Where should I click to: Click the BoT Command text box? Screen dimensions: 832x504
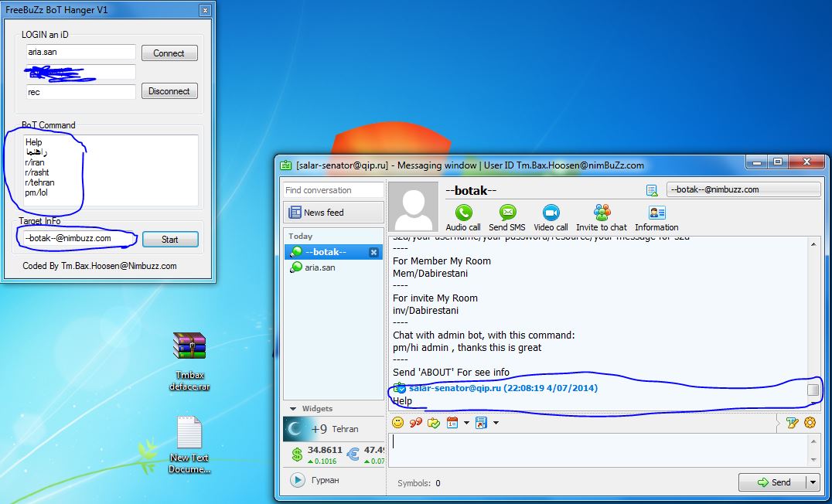111,170
